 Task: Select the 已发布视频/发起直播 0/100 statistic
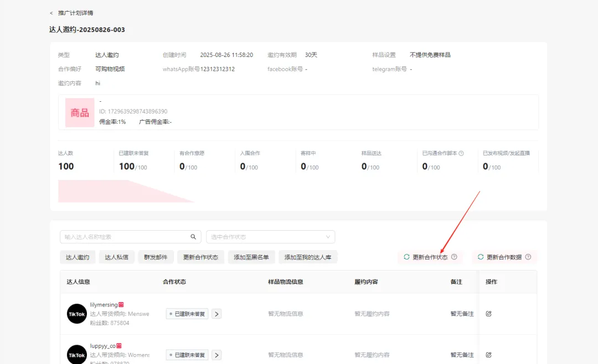point(506,161)
